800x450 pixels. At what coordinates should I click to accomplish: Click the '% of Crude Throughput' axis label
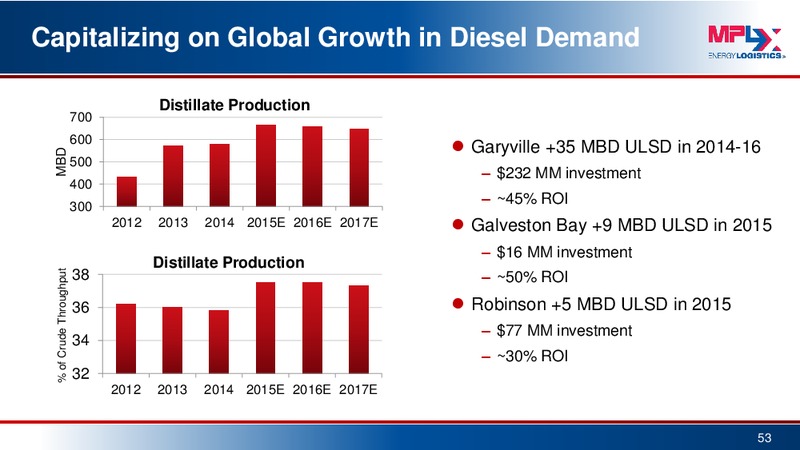pos(62,325)
